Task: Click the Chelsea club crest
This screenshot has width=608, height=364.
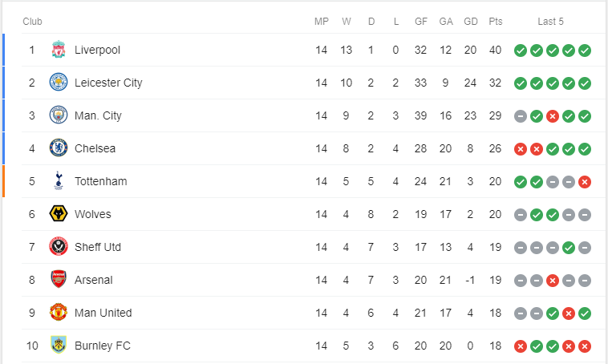Action: [x=58, y=148]
